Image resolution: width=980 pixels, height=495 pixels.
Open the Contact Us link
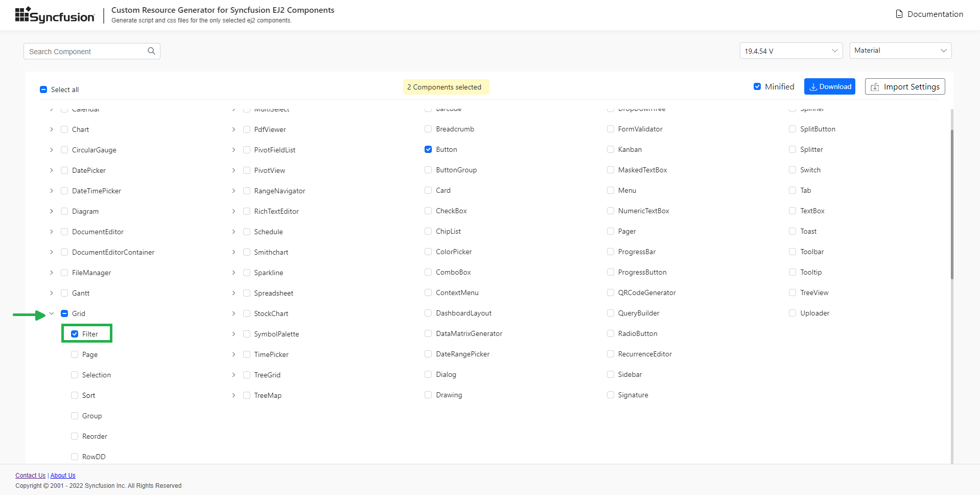[x=30, y=476]
